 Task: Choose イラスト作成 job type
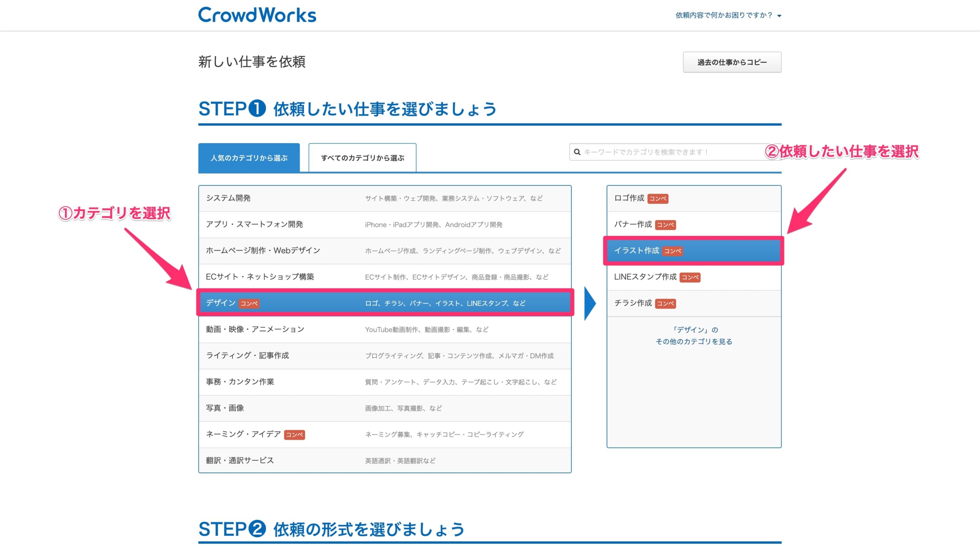pyautogui.click(x=636, y=251)
